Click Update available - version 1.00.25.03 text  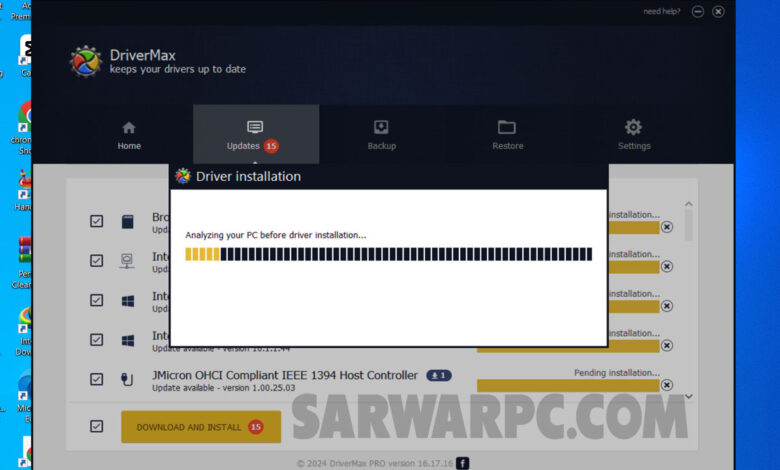(x=223, y=388)
